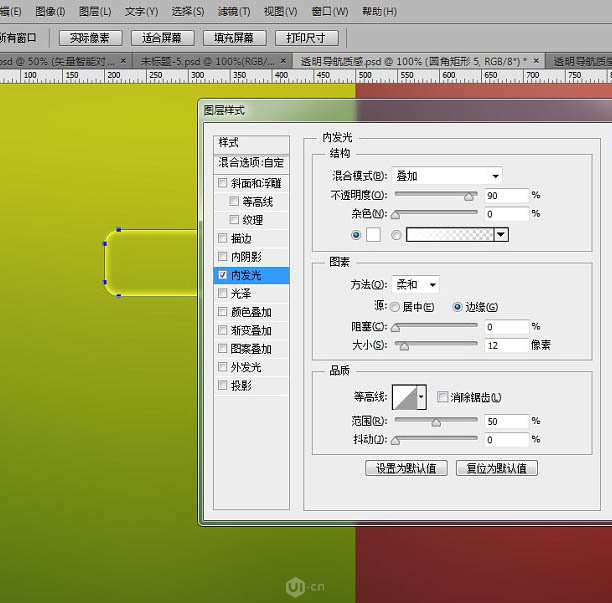This screenshot has width=612, height=603.
Task: Close the 矢量智能对象 document tab
Action: tap(123, 60)
